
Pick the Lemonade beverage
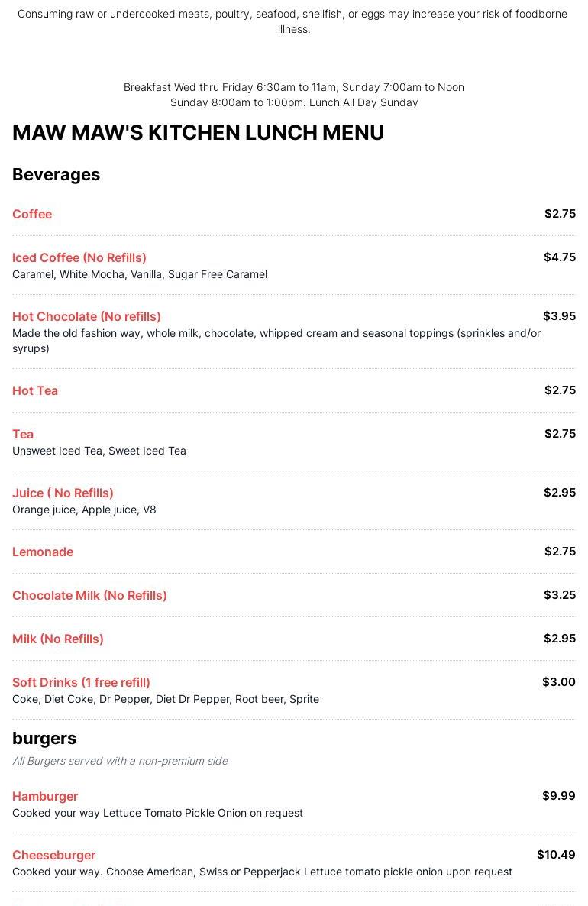(43, 552)
